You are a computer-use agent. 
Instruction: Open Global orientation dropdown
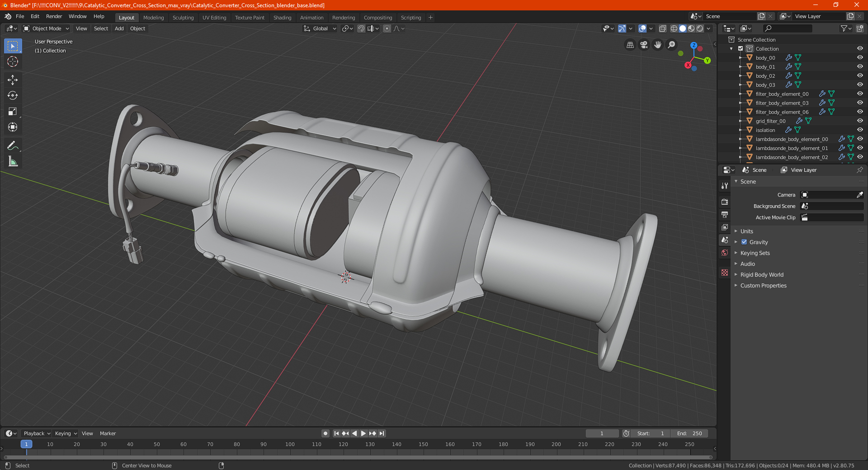point(320,28)
